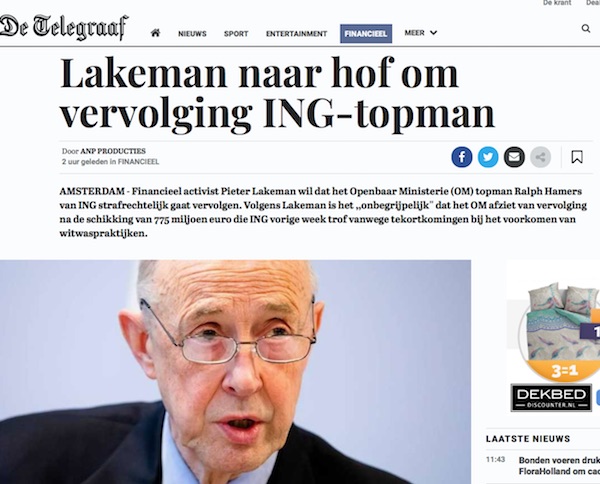Click the article photo of the man

(x=235, y=372)
